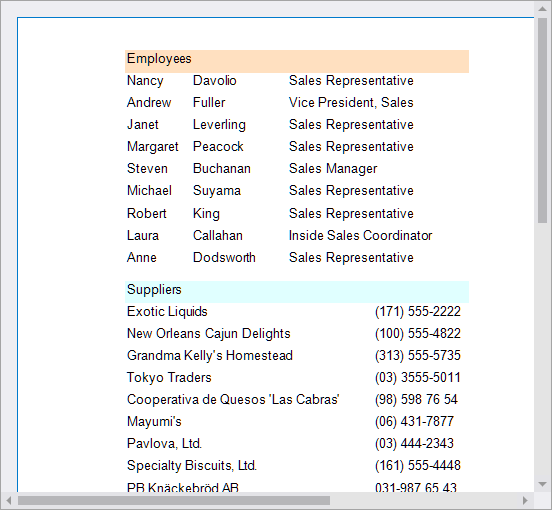552x510 pixels.
Task: Click supplier Specialty Biscuits, Ltd.
Action: pos(192,466)
